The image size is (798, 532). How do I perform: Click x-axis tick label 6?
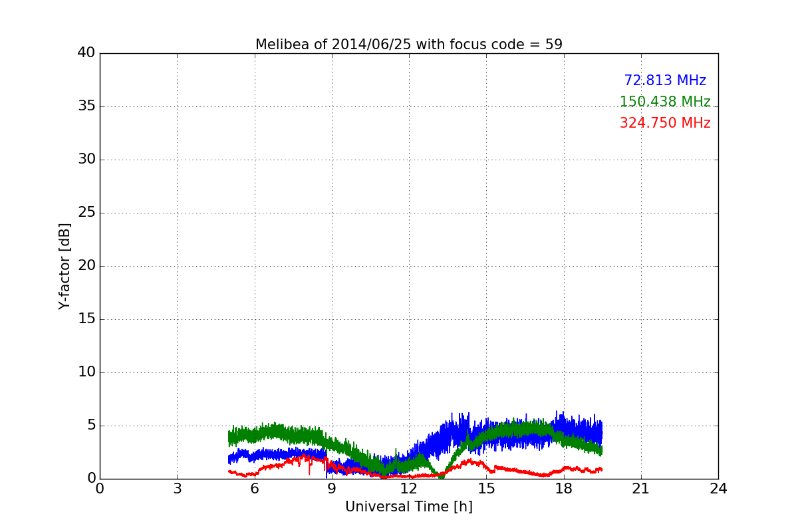[x=255, y=489]
